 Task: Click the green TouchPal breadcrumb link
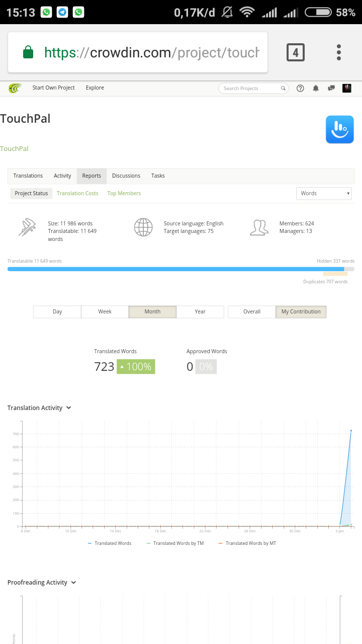[14, 148]
